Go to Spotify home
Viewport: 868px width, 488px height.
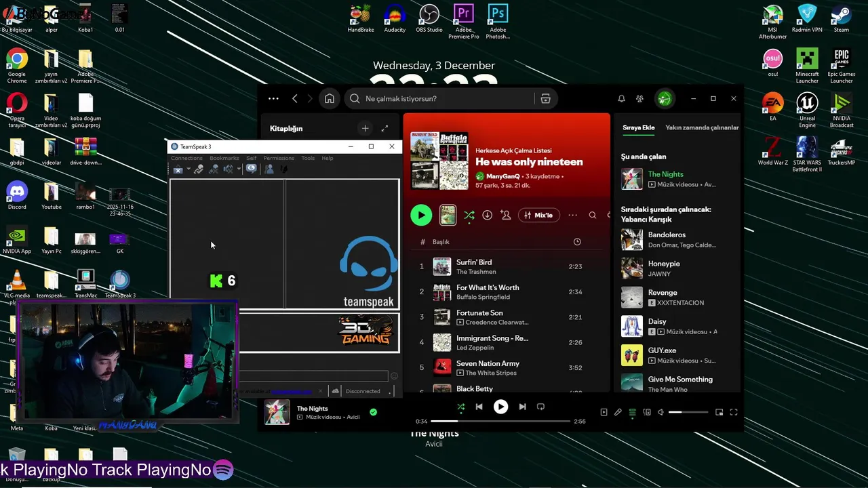(329, 99)
